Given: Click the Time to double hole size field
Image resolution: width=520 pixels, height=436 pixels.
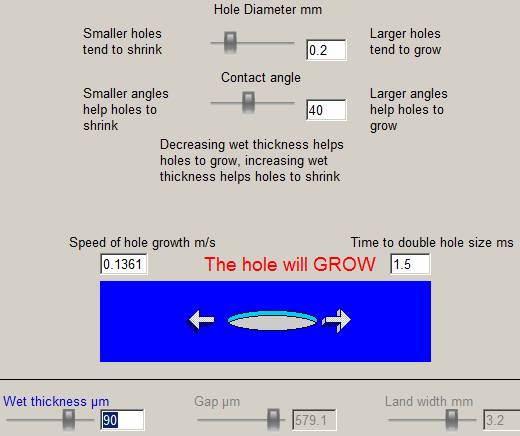Looking at the screenshot, I should pos(410,264).
